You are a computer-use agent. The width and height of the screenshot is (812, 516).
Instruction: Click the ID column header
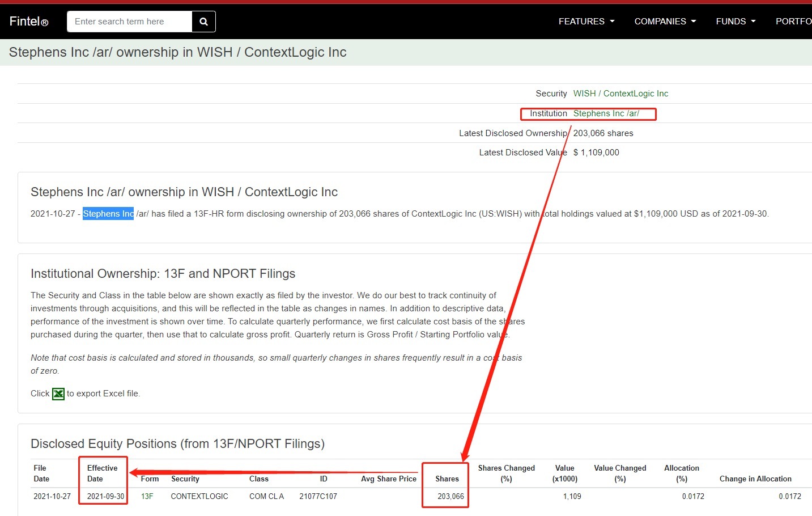coord(324,479)
